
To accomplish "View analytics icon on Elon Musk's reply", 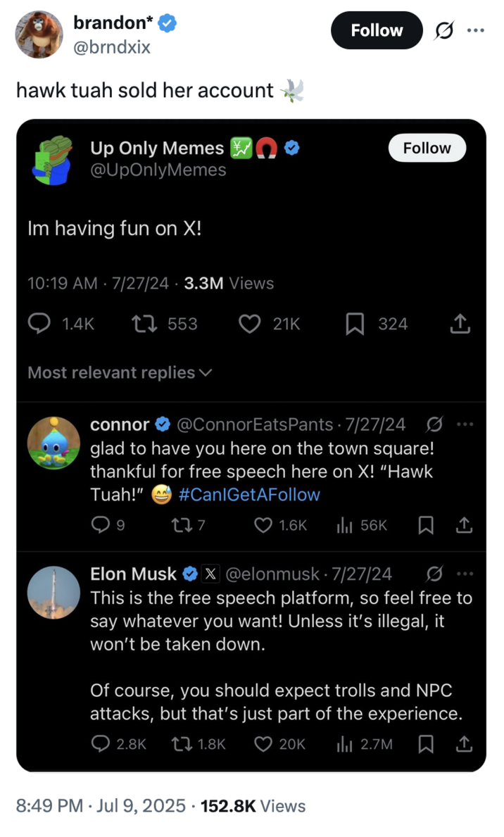I will (x=344, y=744).
